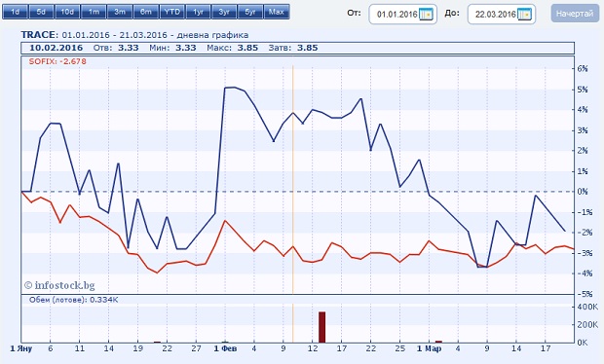This screenshot has height=364, width=604.
Task: Switch chart to 10d range
Action: click(68, 12)
